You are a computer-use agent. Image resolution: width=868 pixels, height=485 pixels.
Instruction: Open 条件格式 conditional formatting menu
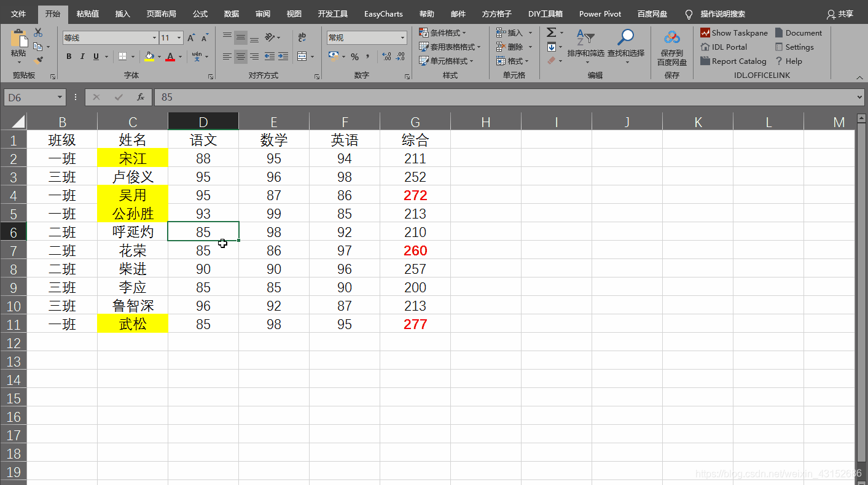click(443, 33)
